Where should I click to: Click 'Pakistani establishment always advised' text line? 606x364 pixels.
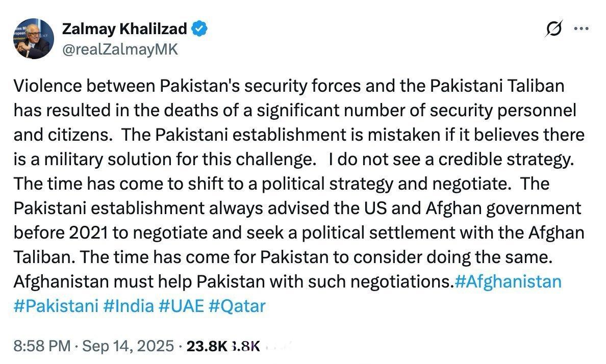click(297, 209)
